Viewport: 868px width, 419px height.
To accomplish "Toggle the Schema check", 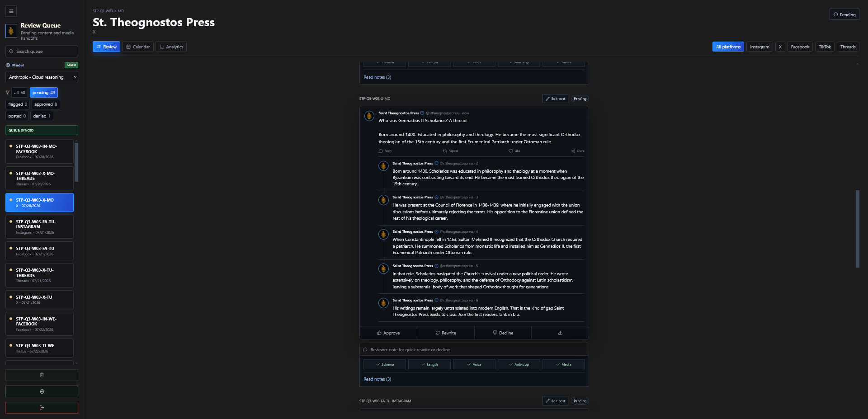I will [x=385, y=364].
